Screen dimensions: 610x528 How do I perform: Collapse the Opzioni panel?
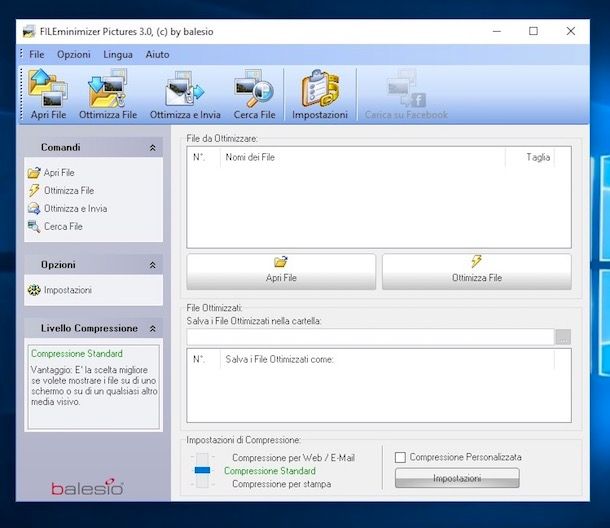tap(152, 266)
